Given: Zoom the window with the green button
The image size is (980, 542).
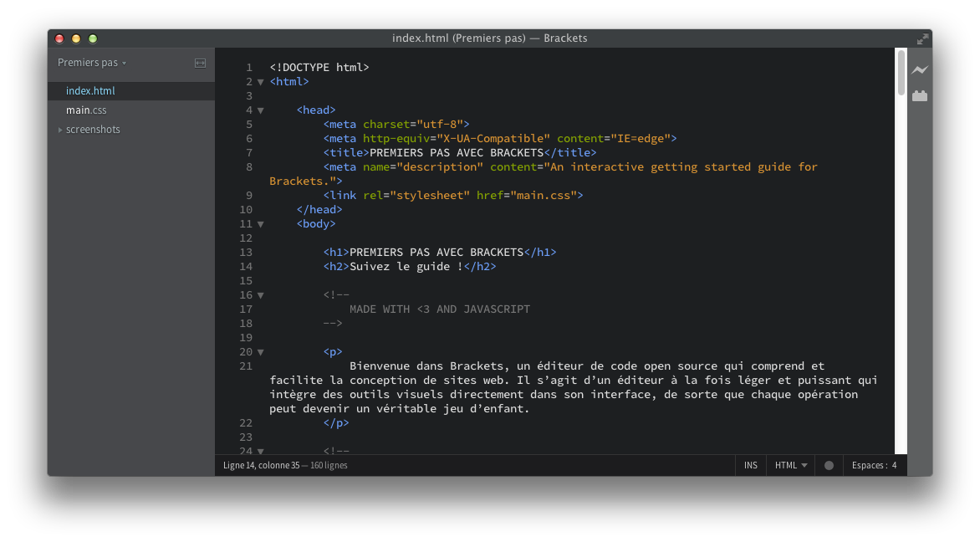Looking at the screenshot, I should [x=93, y=38].
